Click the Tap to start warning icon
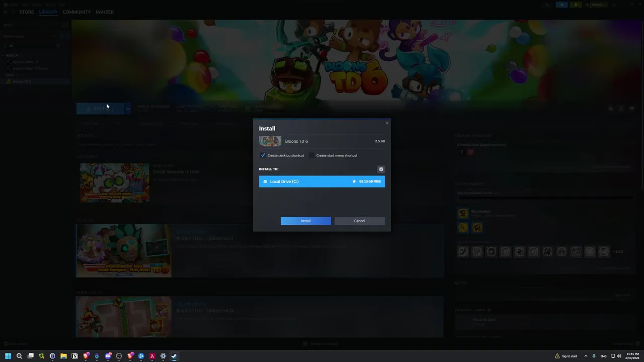Screen dimensions: 644x362 point(557,356)
